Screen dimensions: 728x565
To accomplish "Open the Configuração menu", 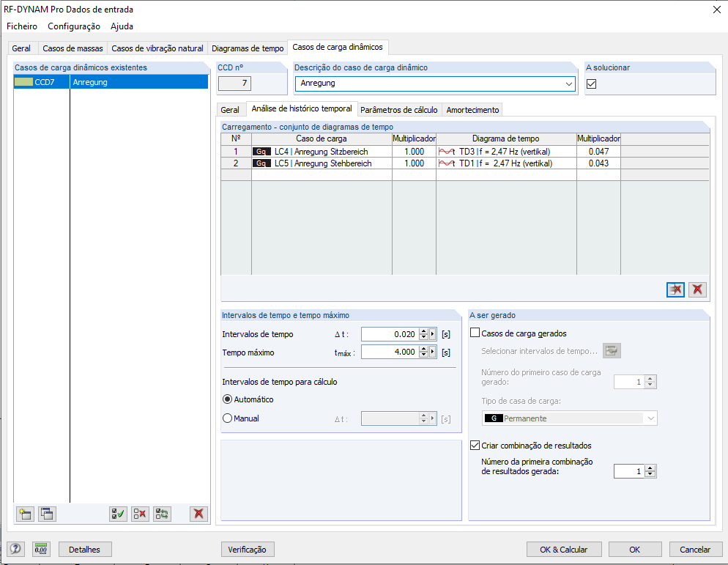I will (74, 26).
